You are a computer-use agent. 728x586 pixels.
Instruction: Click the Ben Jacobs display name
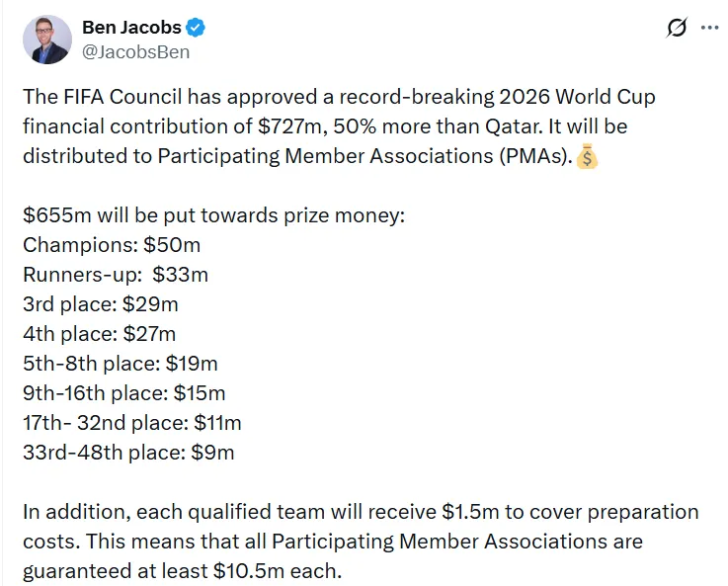pos(138,28)
